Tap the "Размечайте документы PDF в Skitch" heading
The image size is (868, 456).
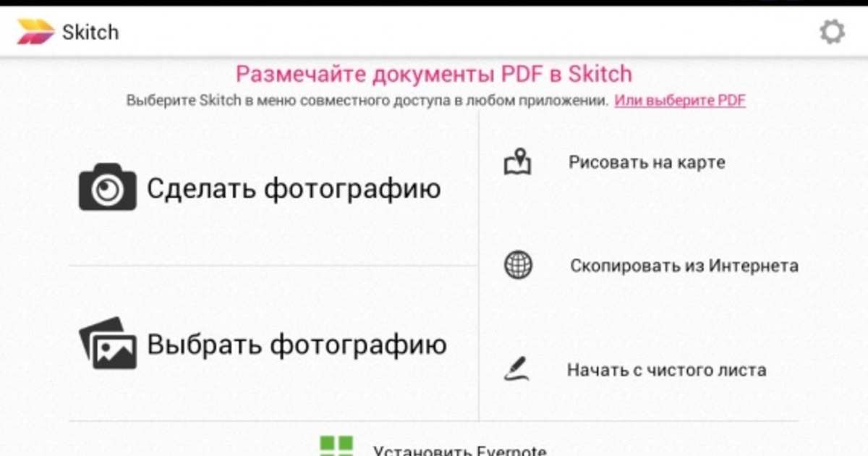click(x=434, y=74)
